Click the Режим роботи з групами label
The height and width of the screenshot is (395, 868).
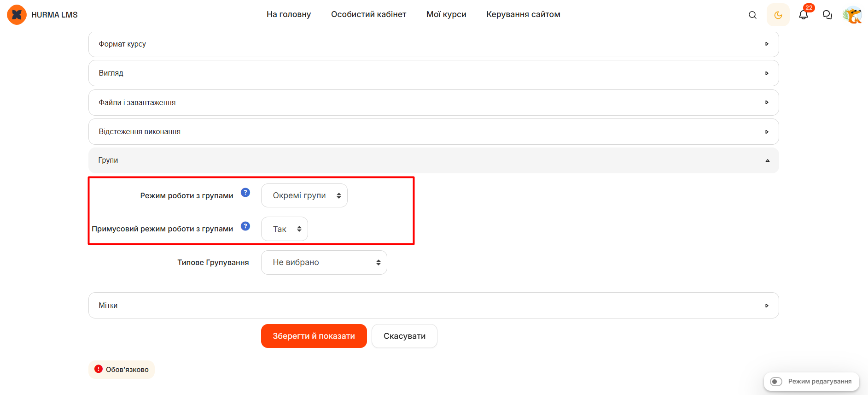click(x=186, y=195)
